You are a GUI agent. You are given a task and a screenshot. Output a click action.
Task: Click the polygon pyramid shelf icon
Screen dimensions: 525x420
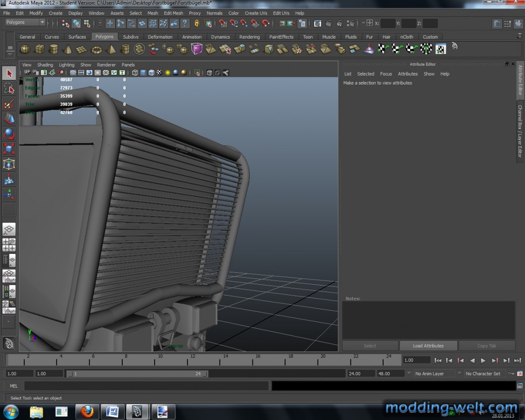click(111, 49)
